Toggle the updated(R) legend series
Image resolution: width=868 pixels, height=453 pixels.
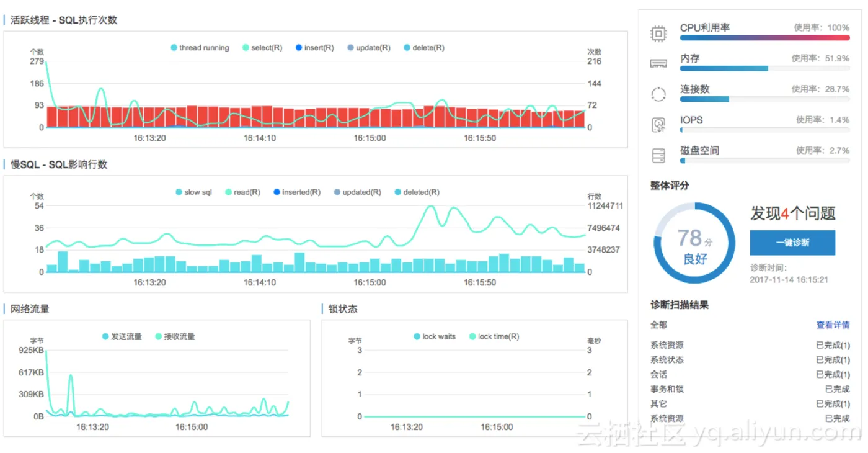point(358,192)
